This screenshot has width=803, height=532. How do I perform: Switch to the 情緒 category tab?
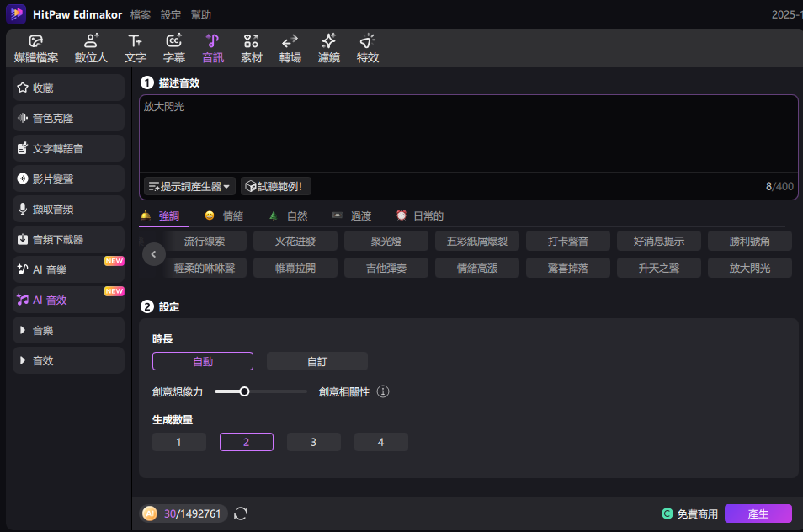225,216
